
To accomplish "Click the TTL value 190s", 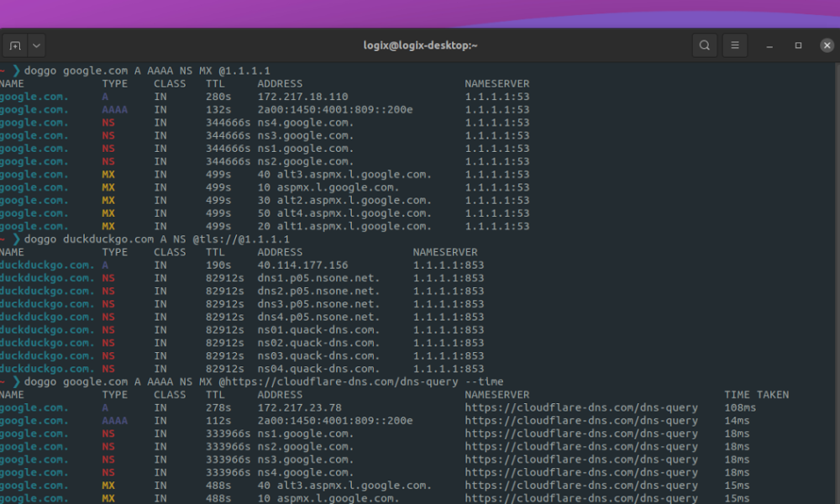I will pos(218,265).
